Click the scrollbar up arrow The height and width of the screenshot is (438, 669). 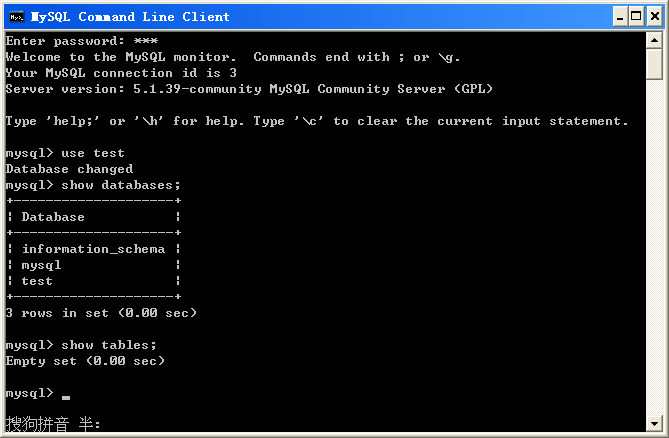coord(654,41)
